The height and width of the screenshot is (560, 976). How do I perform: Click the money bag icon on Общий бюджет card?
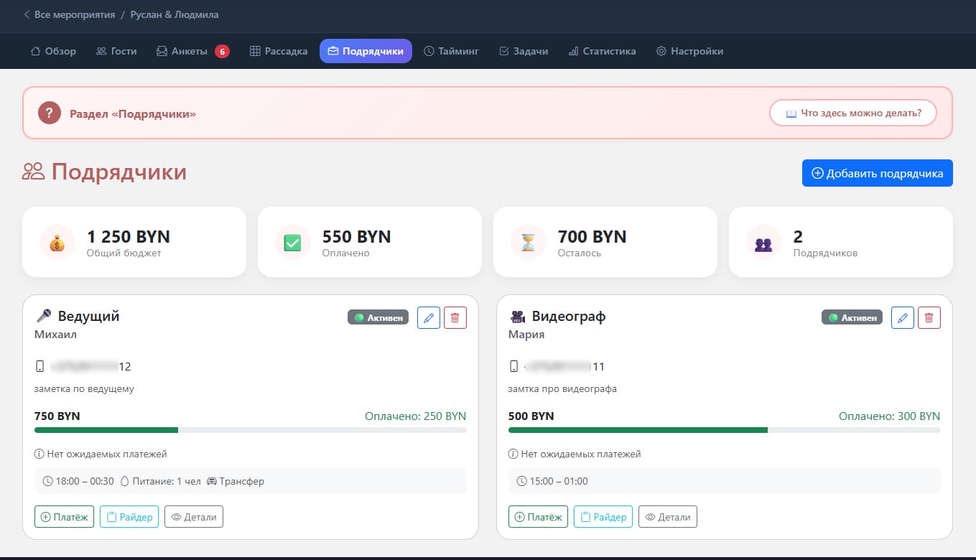pyautogui.click(x=57, y=243)
